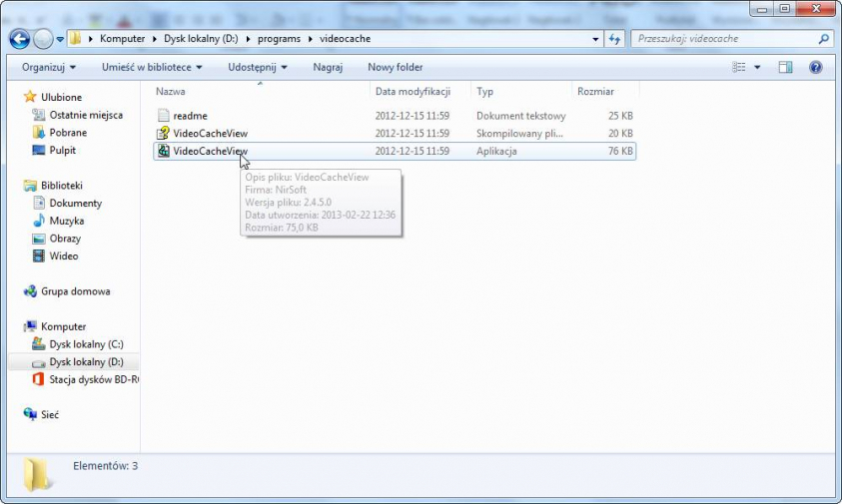The width and height of the screenshot is (842, 504).
Task: Expand the Umieść w bibliotece dropdown
Action: tap(152, 67)
